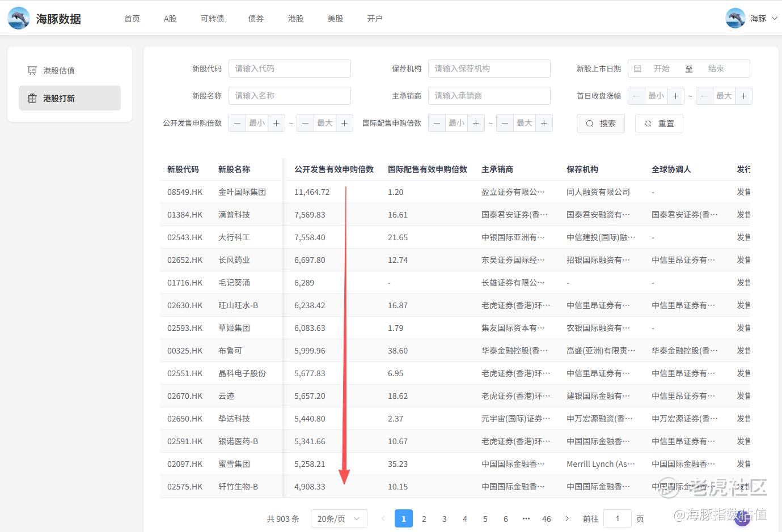Go to page 3
Screen dimensions: 782x532
pyautogui.click(x=445, y=518)
